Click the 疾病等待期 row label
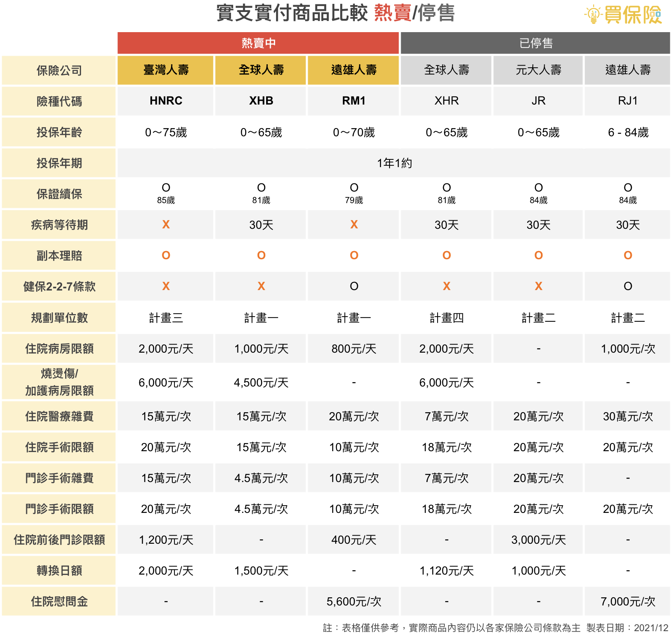Image resolution: width=672 pixels, height=635 pixels. (x=59, y=225)
